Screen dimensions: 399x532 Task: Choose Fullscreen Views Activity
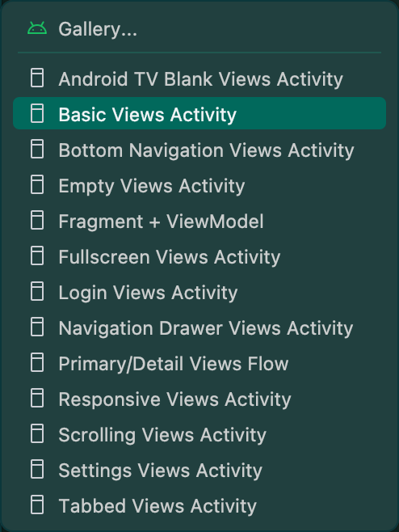pyautogui.click(x=199, y=256)
